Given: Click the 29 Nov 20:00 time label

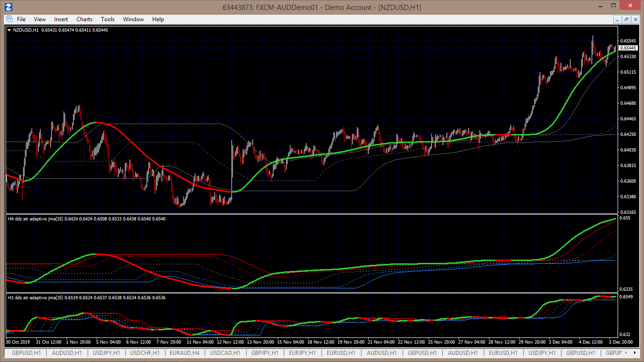Looking at the screenshot, I should point(532,342).
